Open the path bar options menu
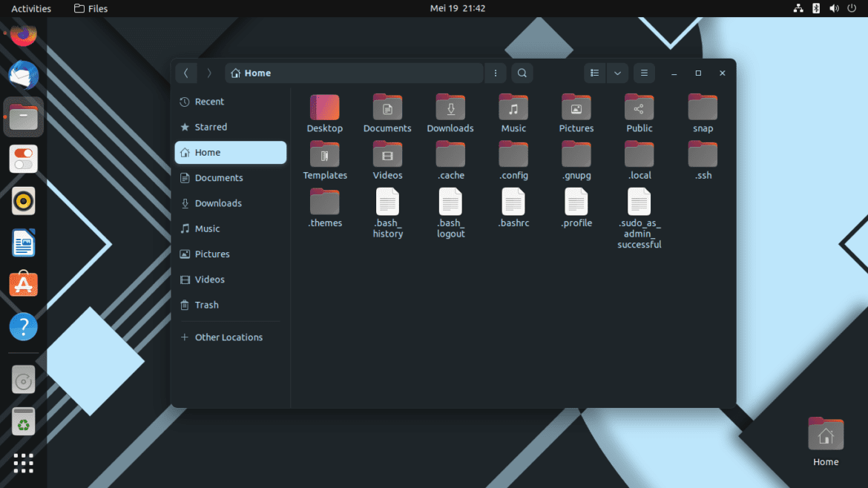The width and height of the screenshot is (868, 488). [x=495, y=73]
